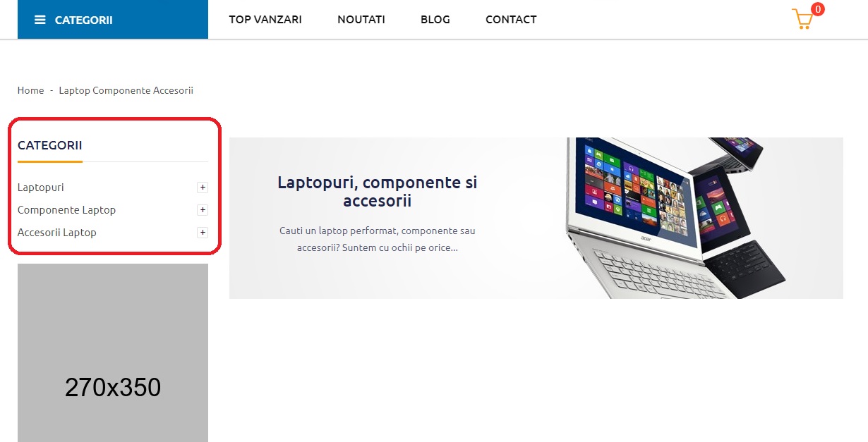
Task: Click the Home breadcrumb link
Action: pos(30,90)
